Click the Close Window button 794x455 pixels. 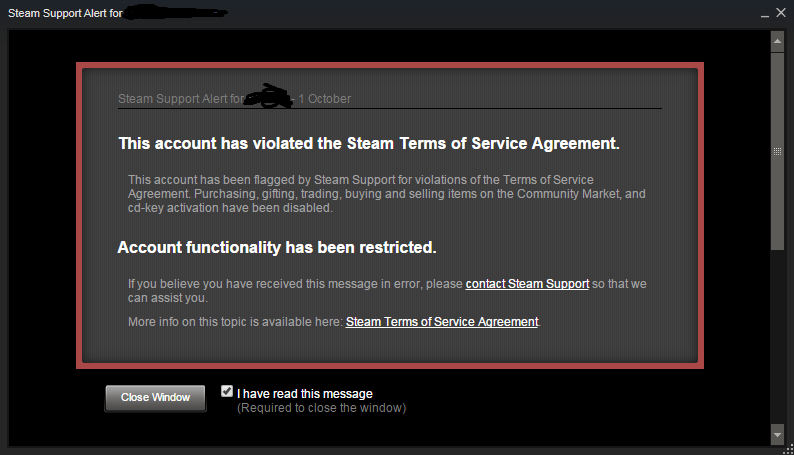[155, 398]
